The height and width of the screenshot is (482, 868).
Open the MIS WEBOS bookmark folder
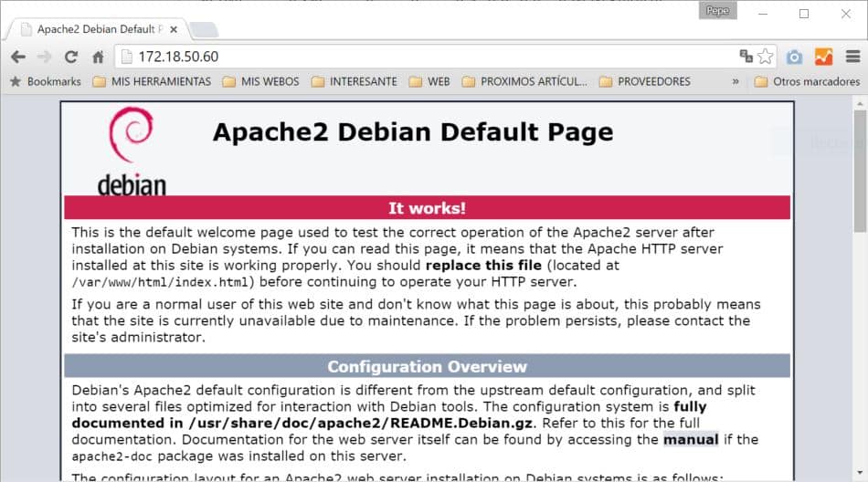coord(260,81)
